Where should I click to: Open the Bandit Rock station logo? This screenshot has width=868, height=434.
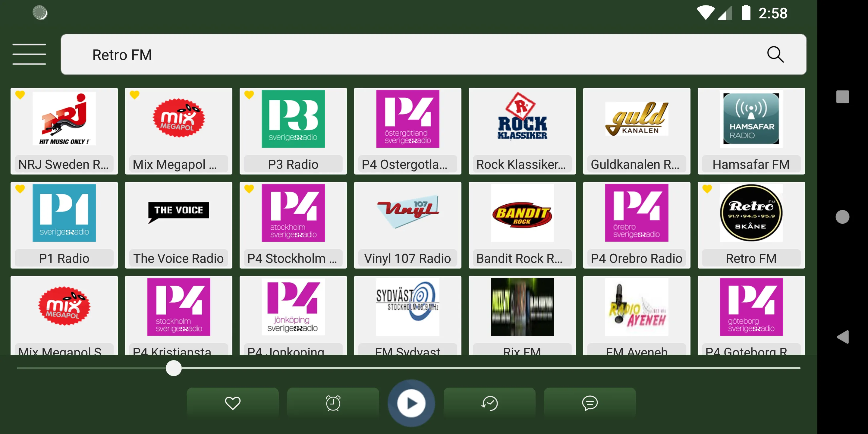pyautogui.click(x=522, y=212)
